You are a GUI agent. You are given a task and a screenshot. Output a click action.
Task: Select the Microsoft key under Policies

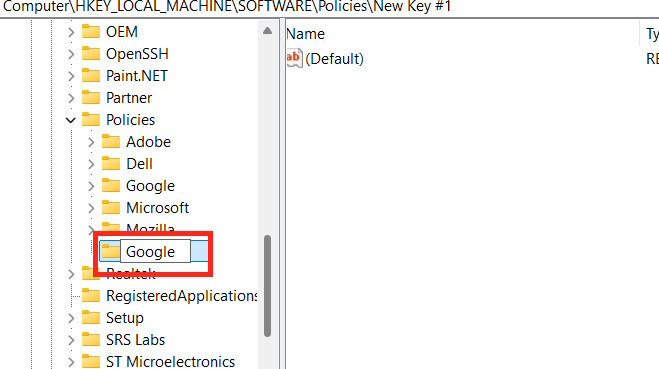(x=158, y=208)
